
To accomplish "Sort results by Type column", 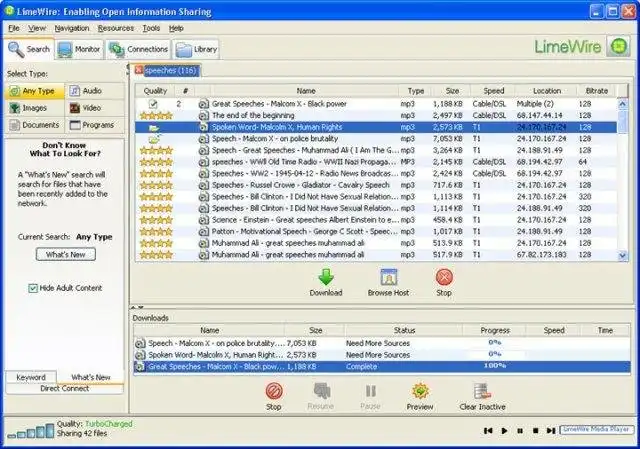I will [x=416, y=91].
